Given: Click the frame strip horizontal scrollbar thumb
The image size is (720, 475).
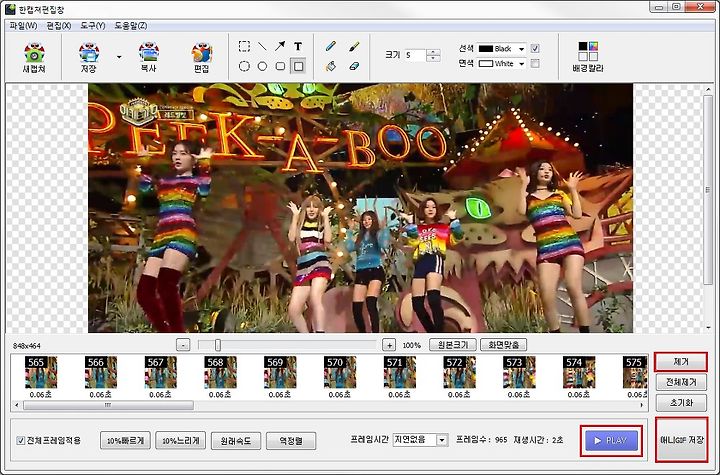Looking at the screenshot, I should click(x=108, y=405).
